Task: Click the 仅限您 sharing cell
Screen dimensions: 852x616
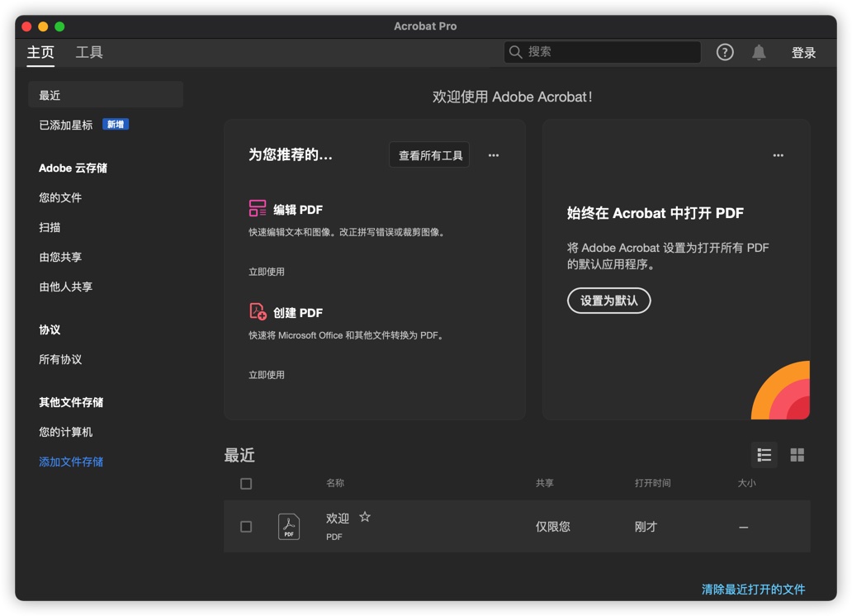Action: [x=552, y=526]
